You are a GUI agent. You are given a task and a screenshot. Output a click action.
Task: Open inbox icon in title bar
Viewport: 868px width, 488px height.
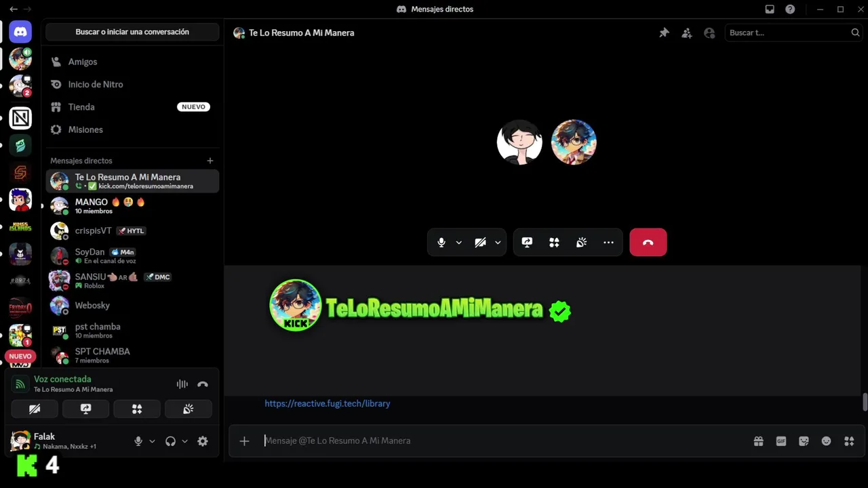coord(770,9)
